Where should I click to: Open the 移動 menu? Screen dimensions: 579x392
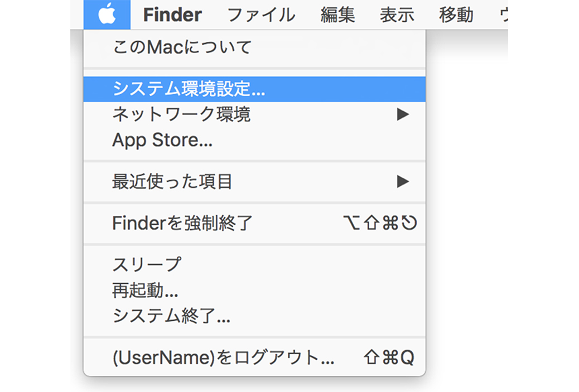click(x=456, y=14)
